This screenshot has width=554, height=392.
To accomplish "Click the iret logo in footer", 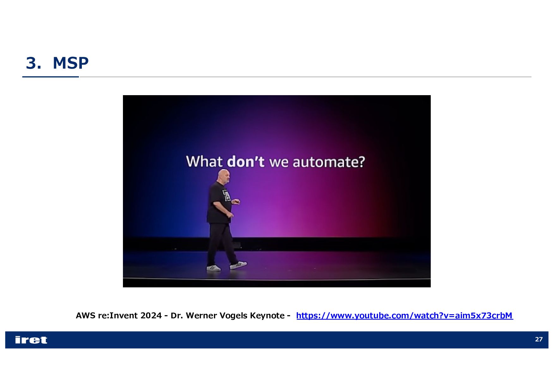I will (31, 340).
